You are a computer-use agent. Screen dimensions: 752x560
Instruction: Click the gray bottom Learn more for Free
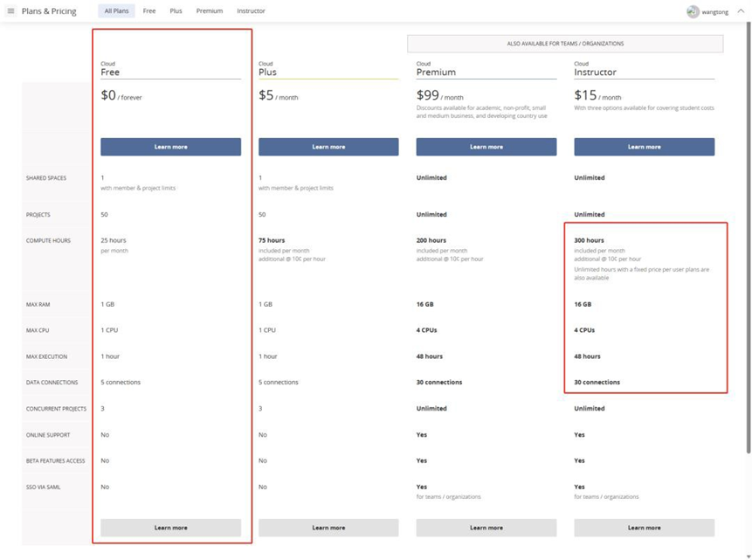pyautogui.click(x=170, y=528)
